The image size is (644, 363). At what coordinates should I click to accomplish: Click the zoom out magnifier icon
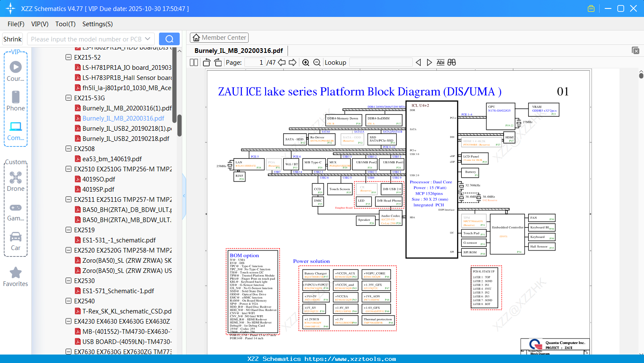(x=317, y=63)
